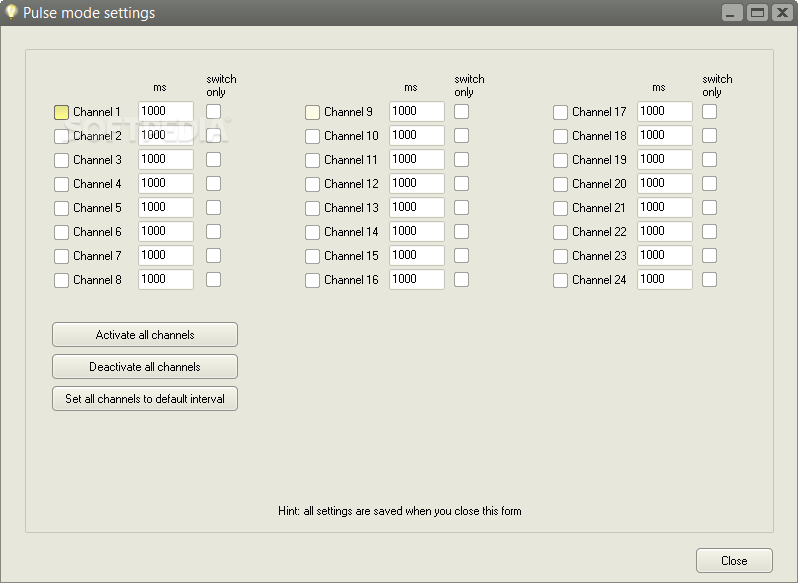Click Deactivate all channels button
Screen dimensions: 798x583
coord(145,367)
